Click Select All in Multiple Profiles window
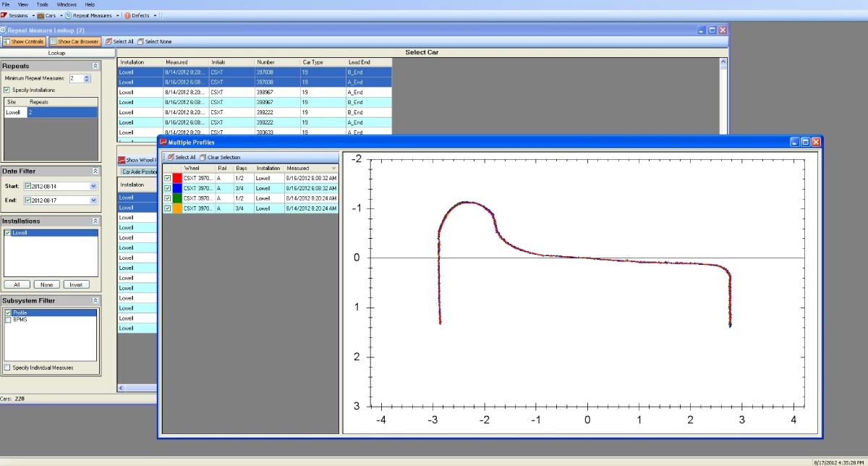This screenshot has height=466, width=868. click(x=181, y=157)
